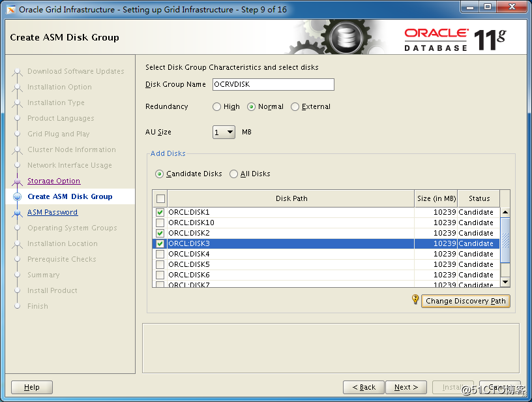
Task: Uncheck the ORCL:DISK2 checkbox
Action: coord(160,234)
